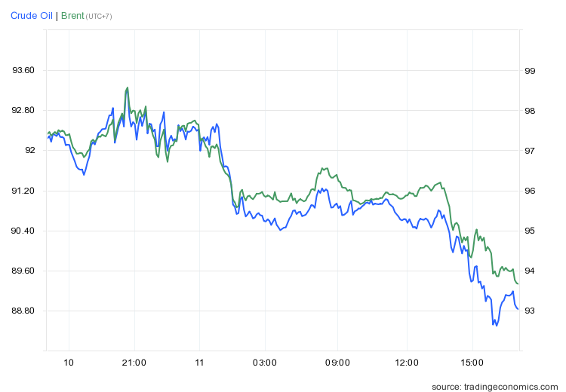Click the 91.20 left axis value
Image resolution: width=566 pixels, height=392 pixels.
coord(23,191)
